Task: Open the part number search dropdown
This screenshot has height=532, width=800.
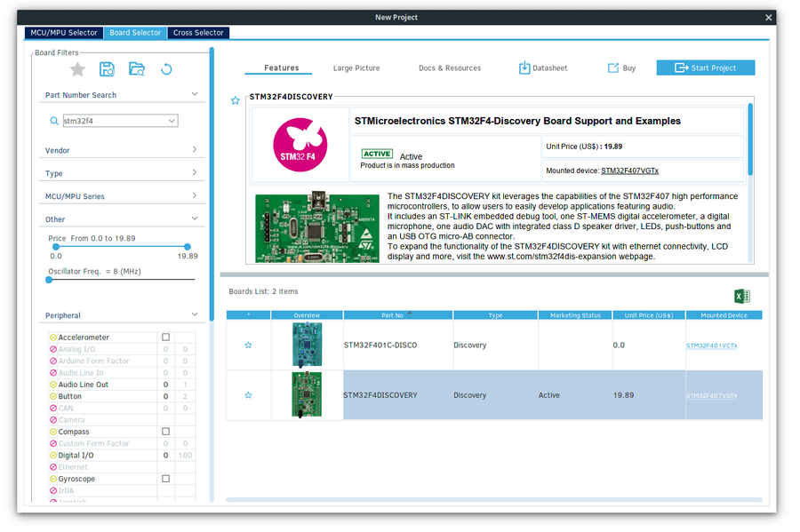Action: (172, 120)
